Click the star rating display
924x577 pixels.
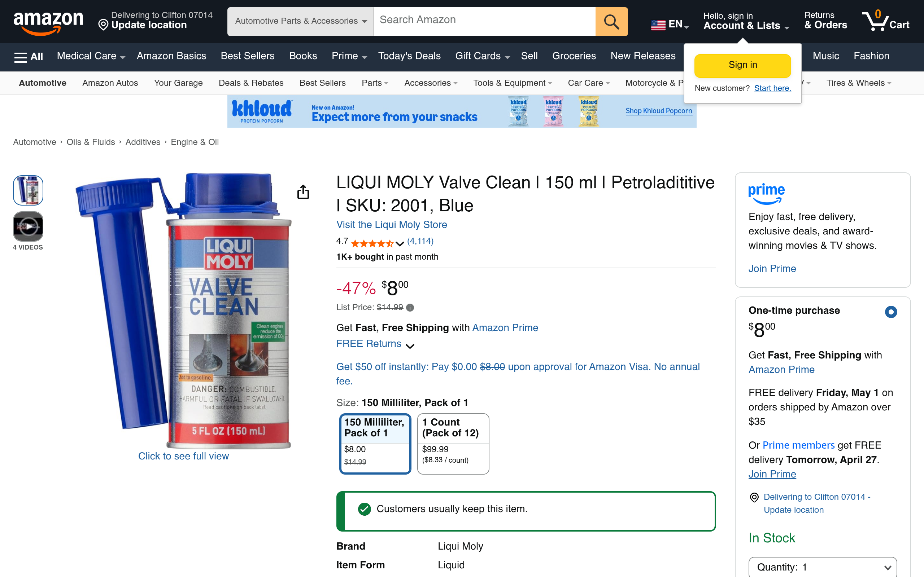(372, 243)
